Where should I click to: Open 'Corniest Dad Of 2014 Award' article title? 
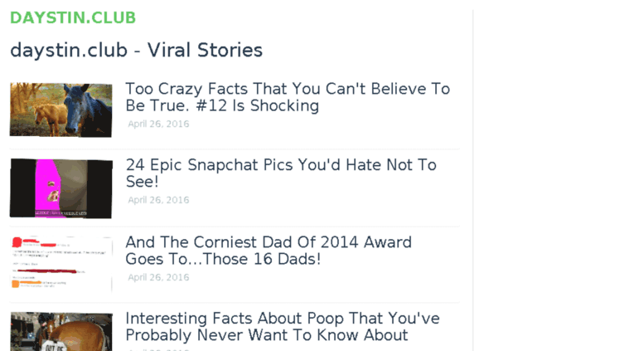click(269, 251)
